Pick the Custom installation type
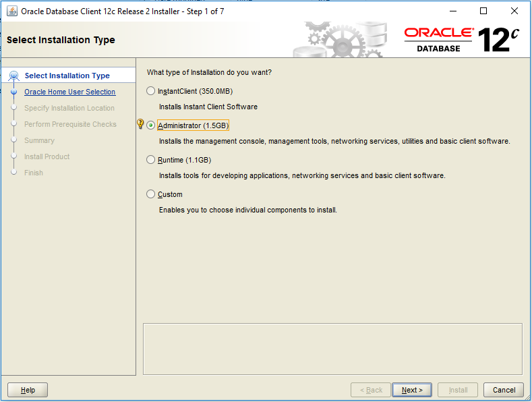Viewport: 532px width, 402px height. [150, 194]
